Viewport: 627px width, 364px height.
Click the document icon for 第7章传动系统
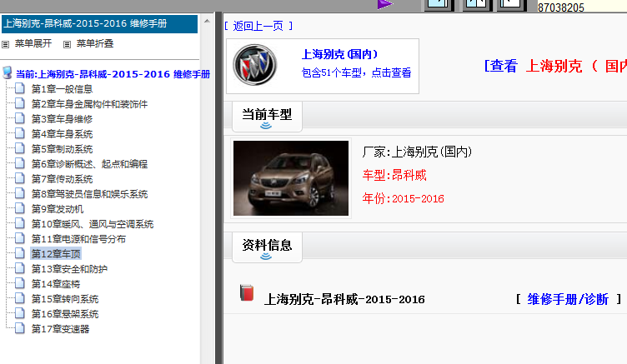coord(20,178)
